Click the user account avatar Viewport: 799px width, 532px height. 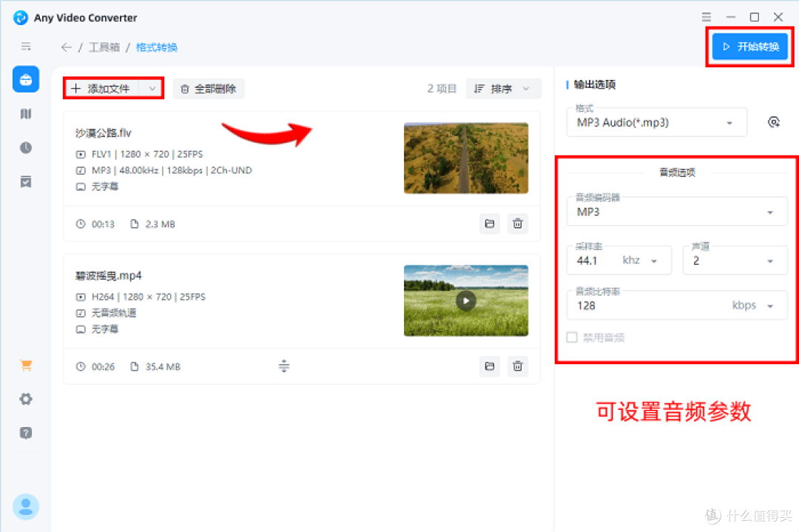coord(26,507)
